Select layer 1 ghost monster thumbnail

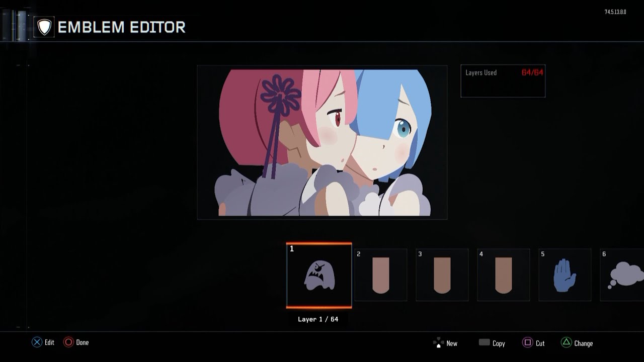319,276
